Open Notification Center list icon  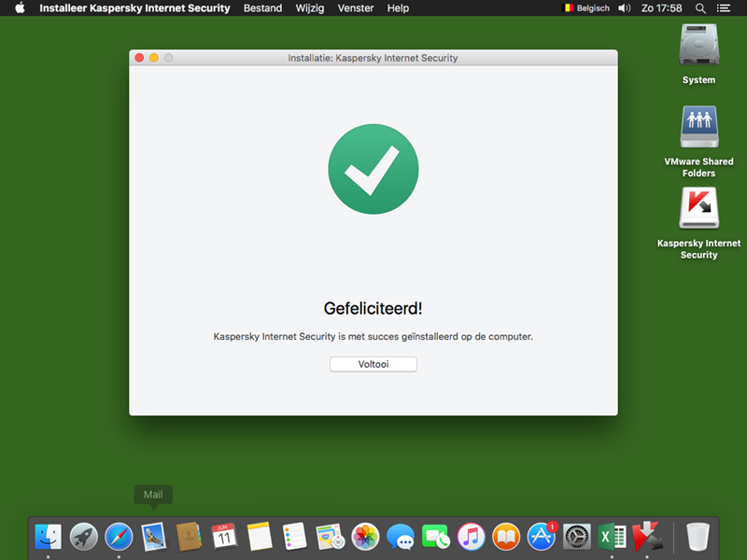tap(723, 8)
